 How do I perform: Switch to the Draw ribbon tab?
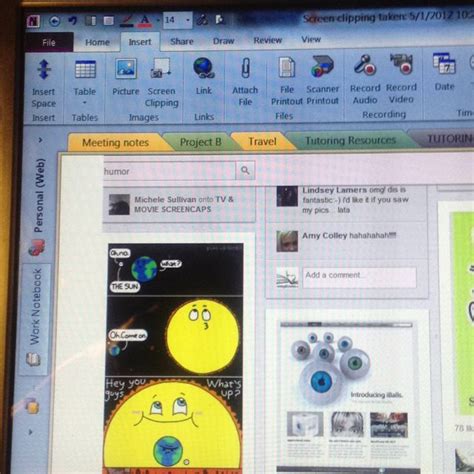tap(223, 41)
